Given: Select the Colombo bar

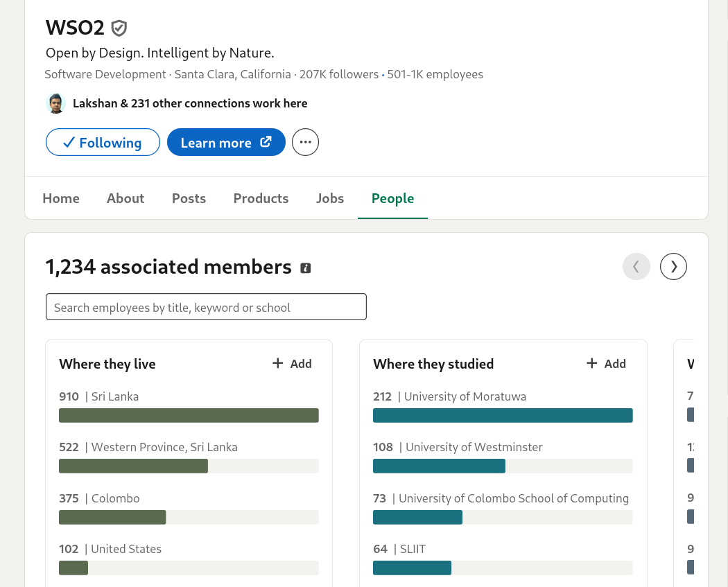Looking at the screenshot, I should tap(189, 518).
